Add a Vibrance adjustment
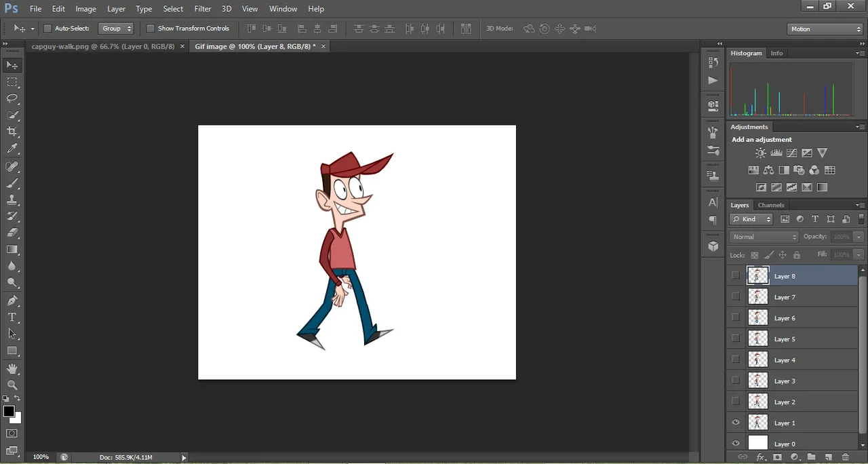This screenshot has height=464, width=868. click(822, 153)
